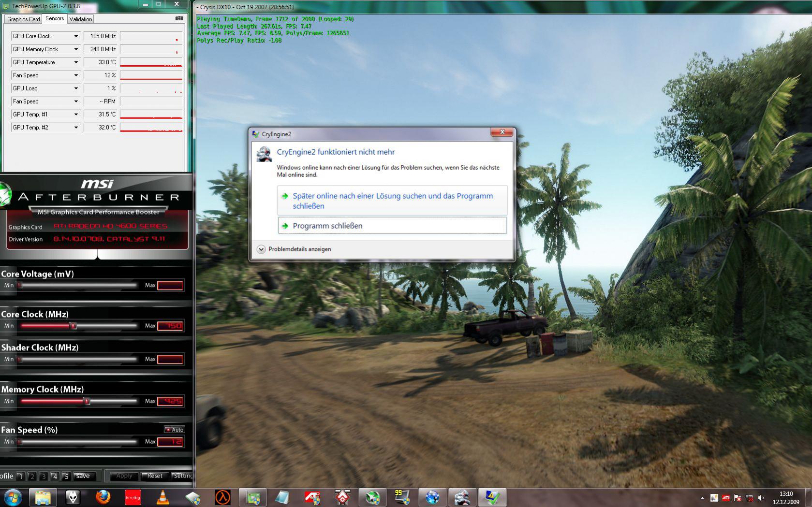Image resolution: width=812 pixels, height=507 pixels.
Task: Open the taskbar icon with green checkmark
Action: coord(492,497)
